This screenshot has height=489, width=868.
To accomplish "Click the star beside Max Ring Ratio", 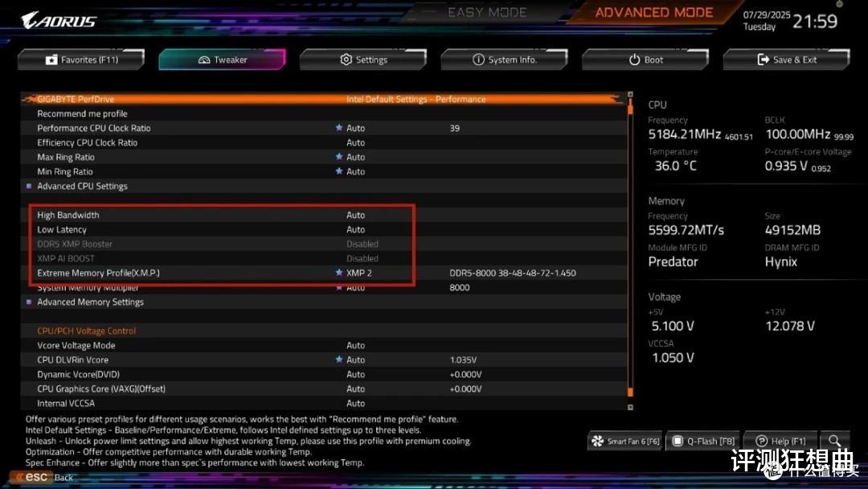I will click(x=339, y=157).
